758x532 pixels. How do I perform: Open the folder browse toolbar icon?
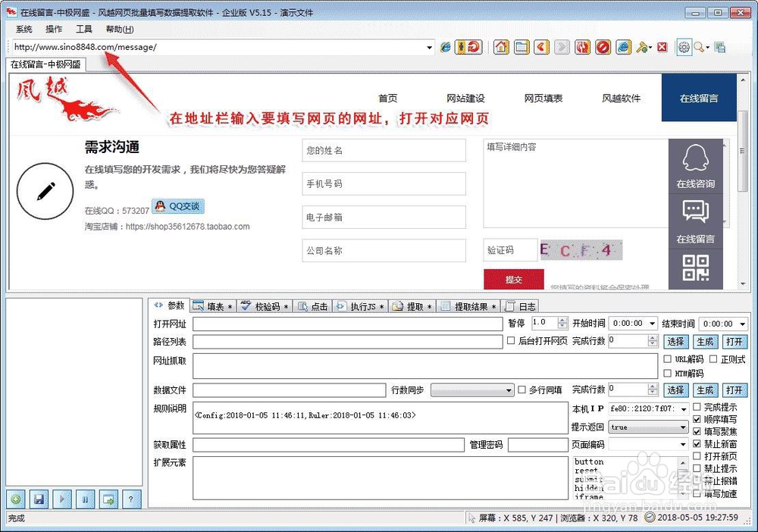tap(522, 47)
